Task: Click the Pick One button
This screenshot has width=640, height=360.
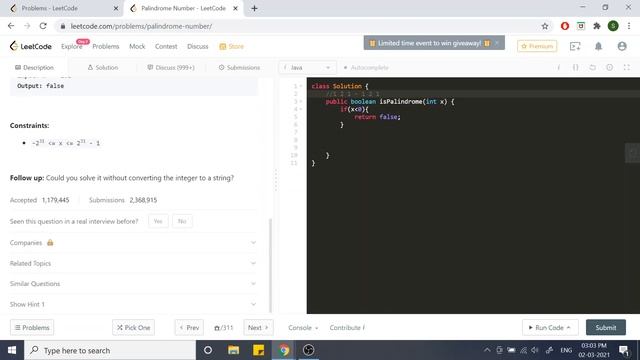Action: [133, 327]
